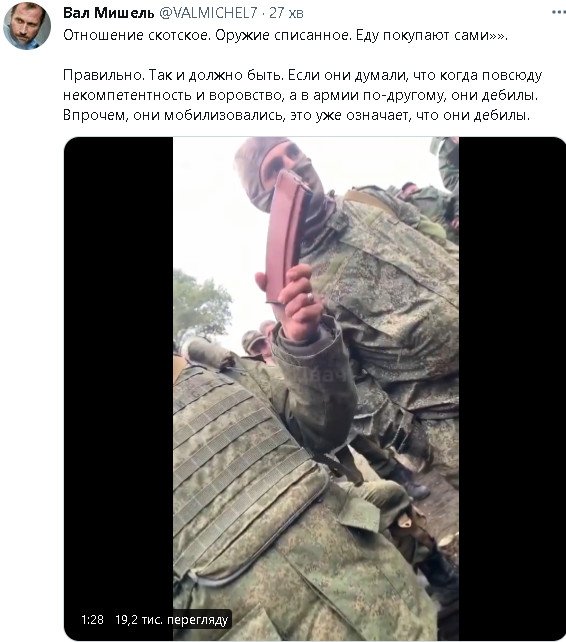The height and width of the screenshot is (642, 566).
Task: Click the video's right black letterbox area
Action: 512,388
